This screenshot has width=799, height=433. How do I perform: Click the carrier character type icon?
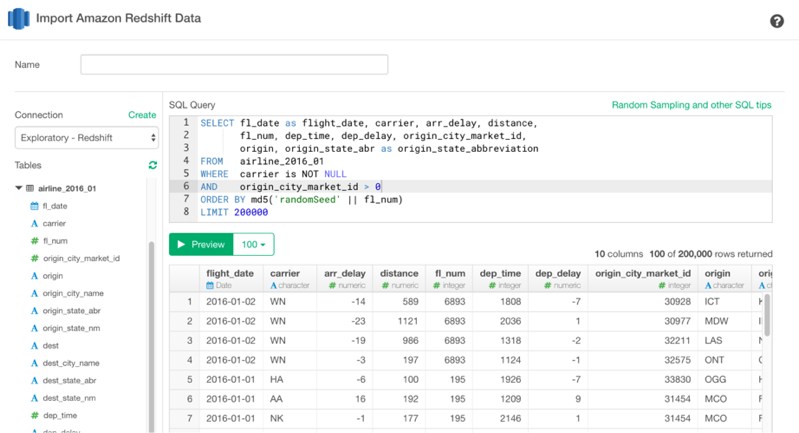click(x=34, y=224)
